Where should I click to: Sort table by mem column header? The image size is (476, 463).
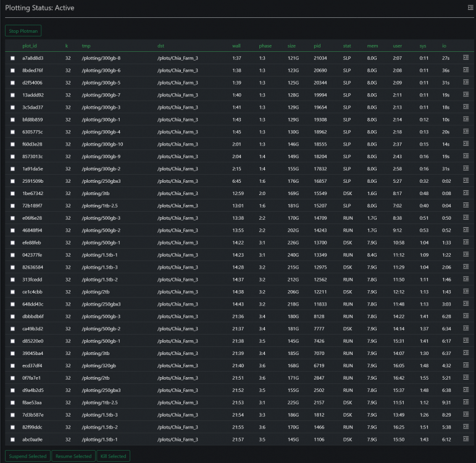coord(372,46)
